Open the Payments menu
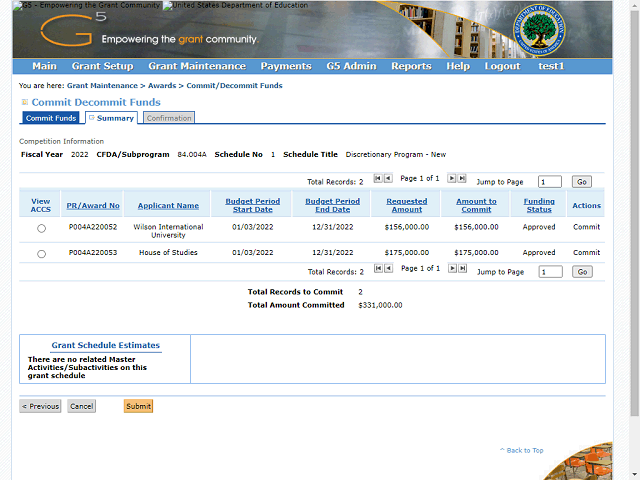This screenshot has width=640, height=480. [285, 66]
